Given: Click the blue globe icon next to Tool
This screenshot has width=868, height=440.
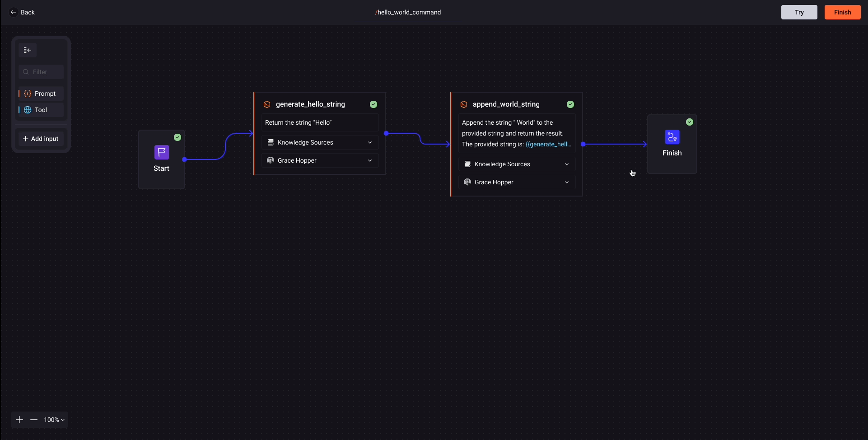Looking at the screenshot, I should [28, 110].
